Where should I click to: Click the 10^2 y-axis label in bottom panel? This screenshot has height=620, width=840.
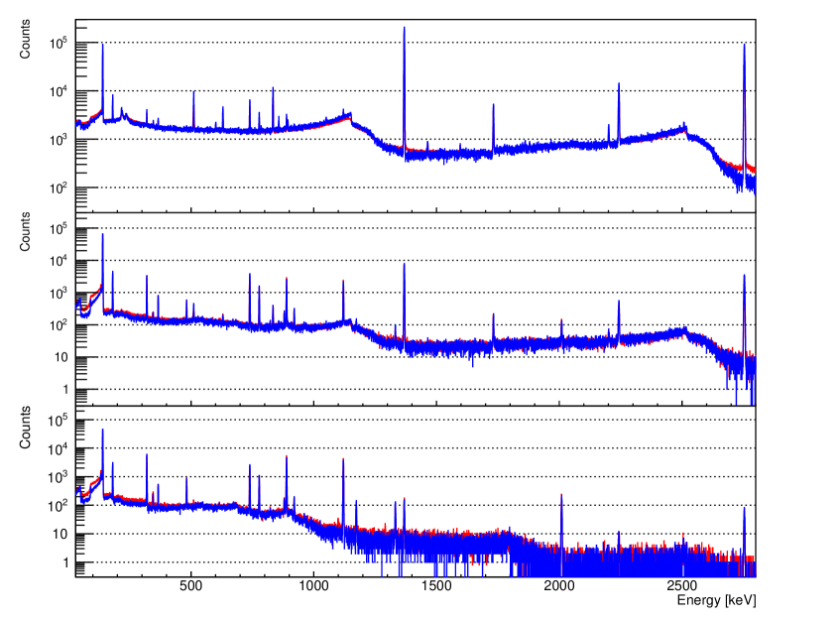[59, 505]
